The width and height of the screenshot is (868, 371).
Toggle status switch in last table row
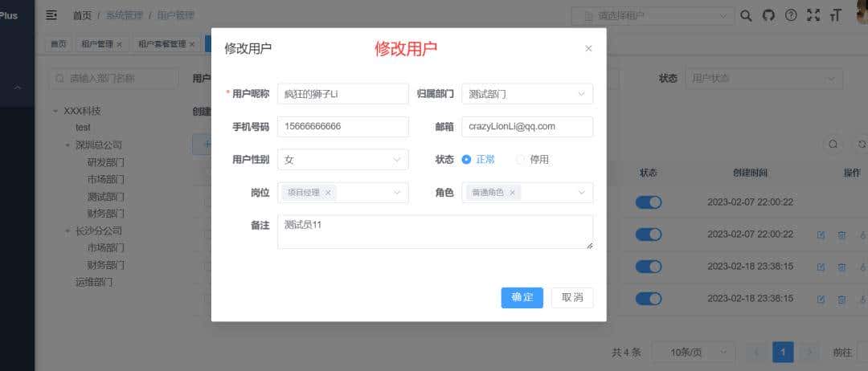pos(649,299)
